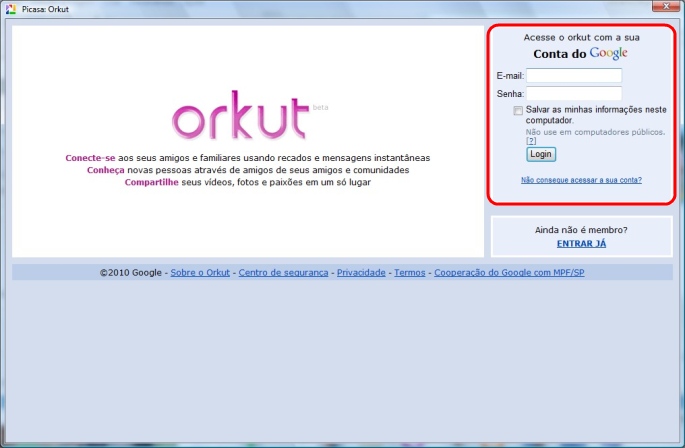Click the 'Conecte-se' heading text

point(90,158)
